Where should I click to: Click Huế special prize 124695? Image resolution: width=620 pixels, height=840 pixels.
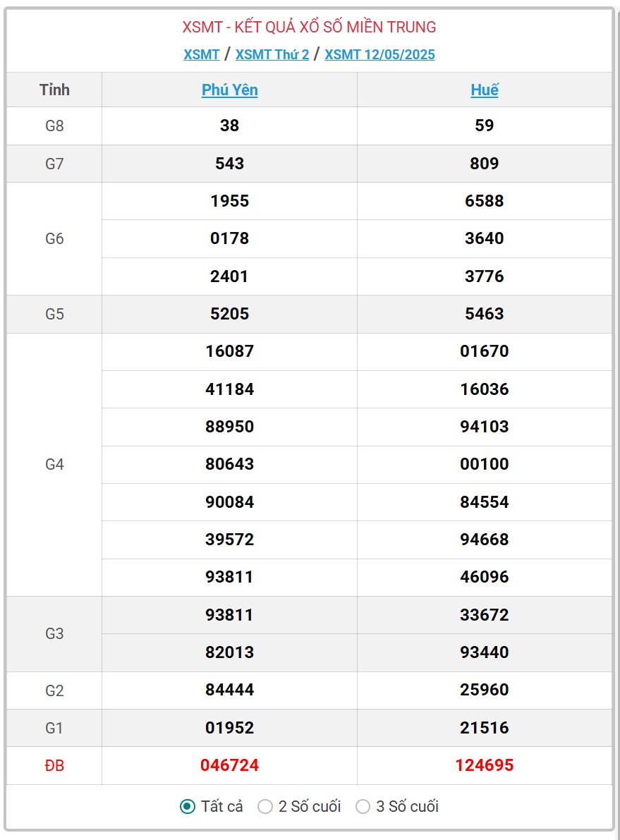(x=485, y=765)
